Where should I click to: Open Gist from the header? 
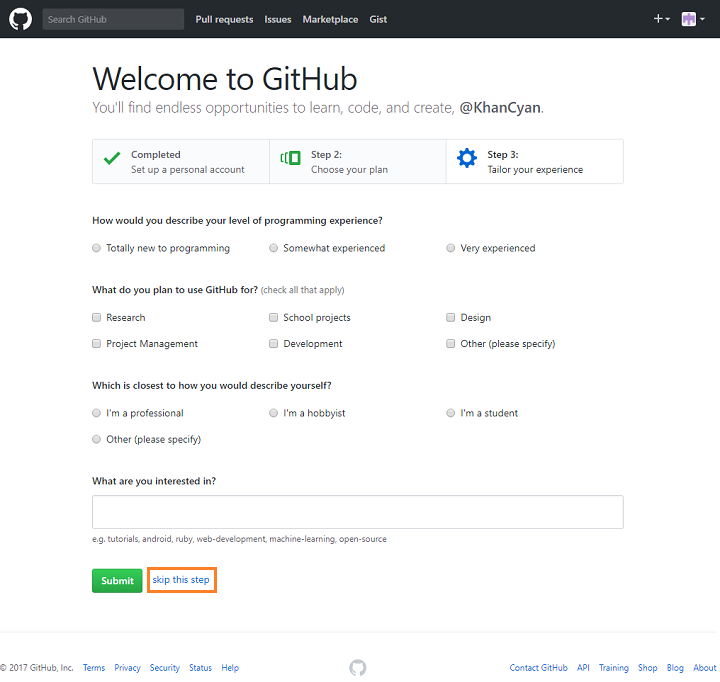tap(378, 19)
